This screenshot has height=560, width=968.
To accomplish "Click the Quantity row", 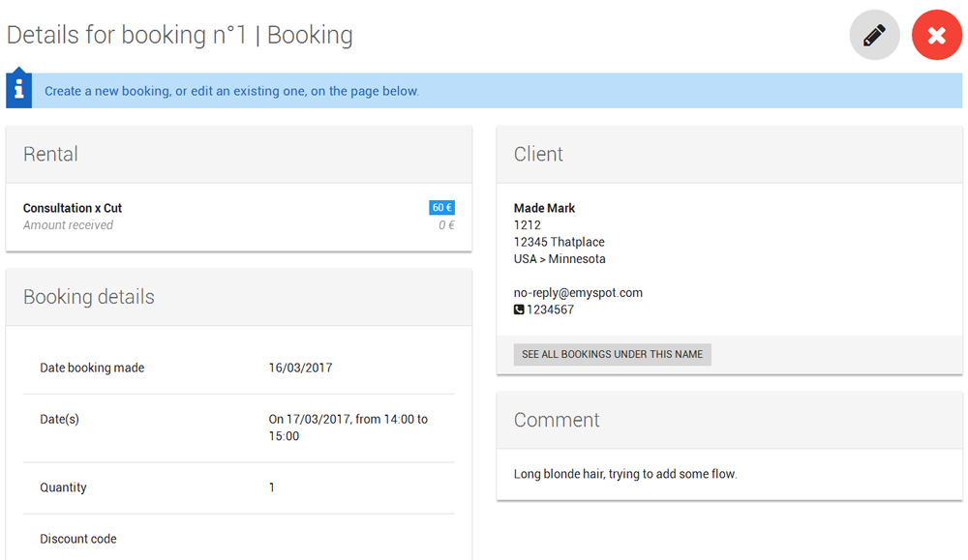I will point(239,487).
